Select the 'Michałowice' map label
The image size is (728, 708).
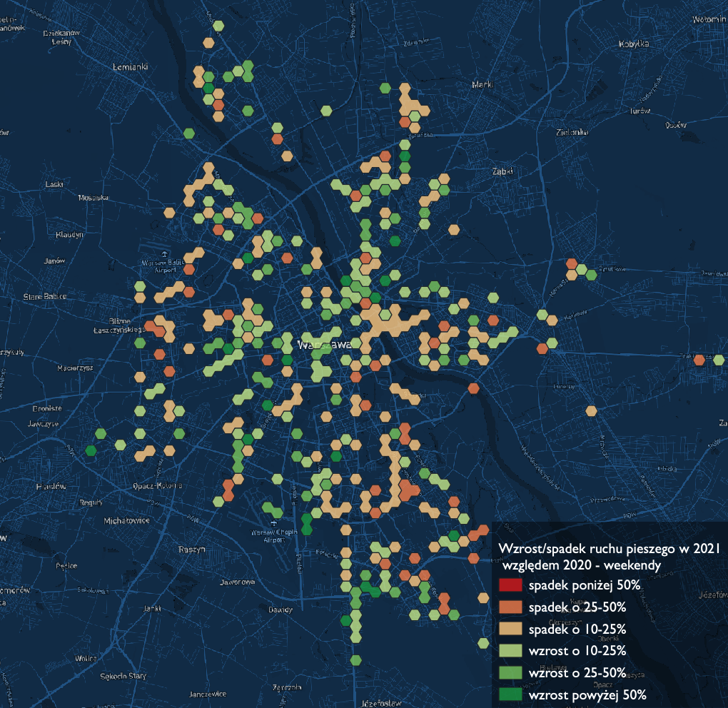coord(127,521)
